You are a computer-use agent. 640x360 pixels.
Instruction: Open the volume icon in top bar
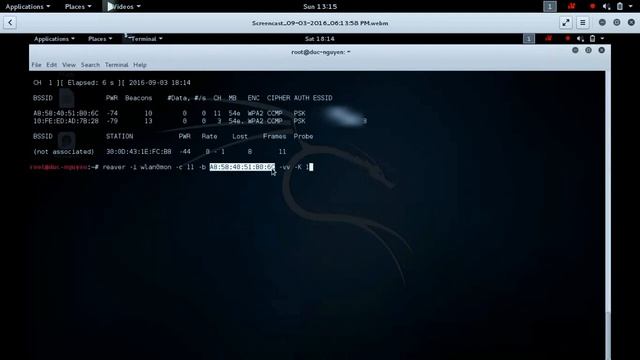pos(607,7)
